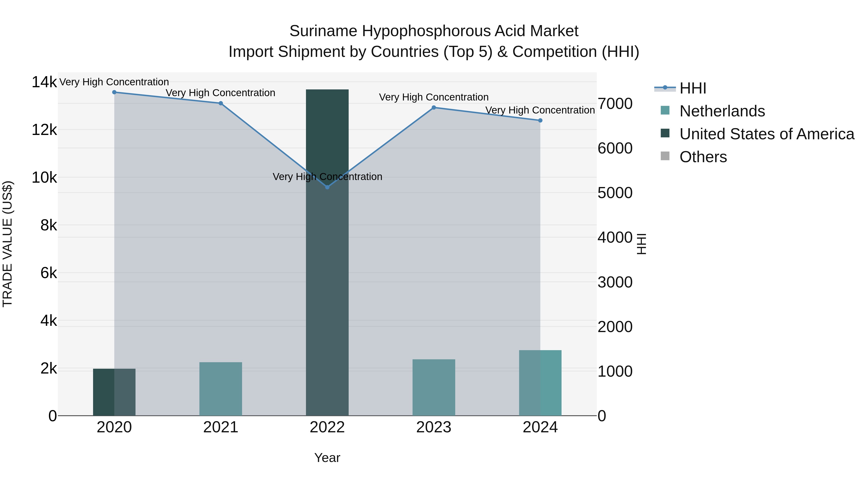Click the 3000 right axis tick
Image resolution: width=868 pixels, height=488 pixels.
pos(615,282)
